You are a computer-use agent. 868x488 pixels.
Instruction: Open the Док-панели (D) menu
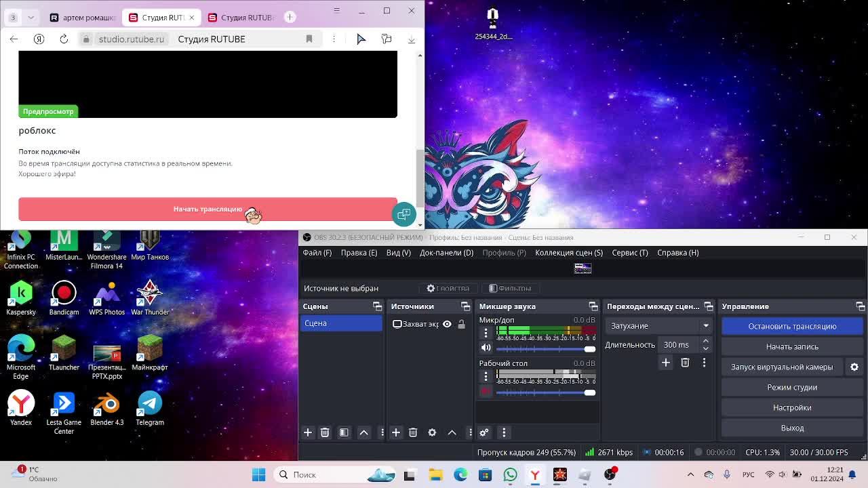(446, 252)
